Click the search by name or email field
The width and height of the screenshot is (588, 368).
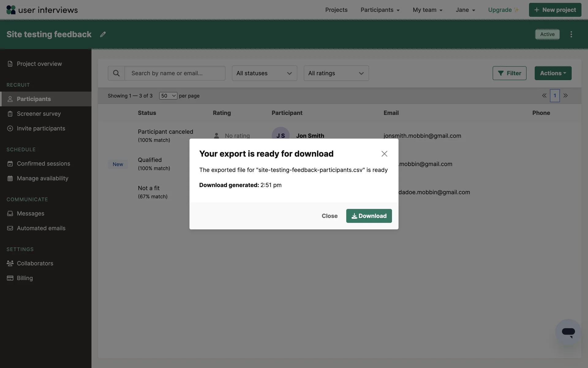click(175, 73)
